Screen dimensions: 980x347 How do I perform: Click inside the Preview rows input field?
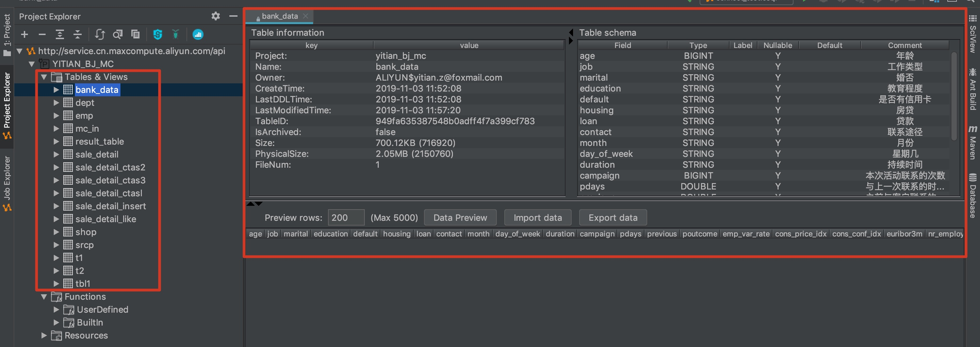(x=345, y=217)
